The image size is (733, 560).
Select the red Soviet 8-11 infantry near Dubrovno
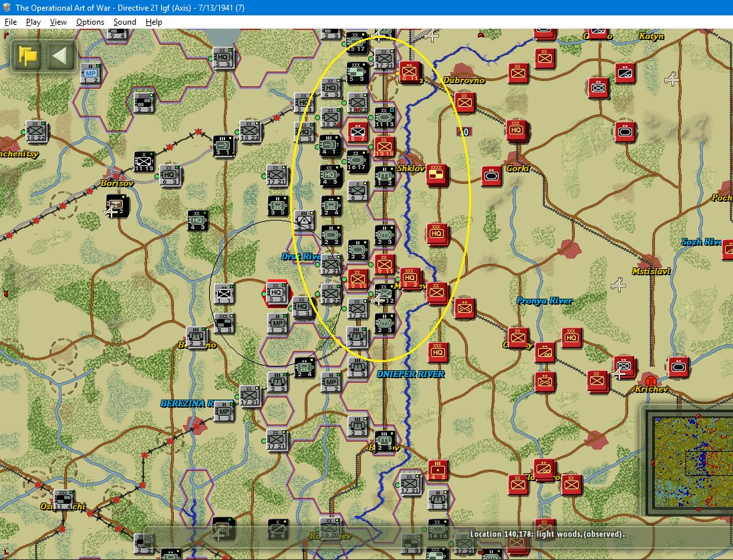[410, 72]
